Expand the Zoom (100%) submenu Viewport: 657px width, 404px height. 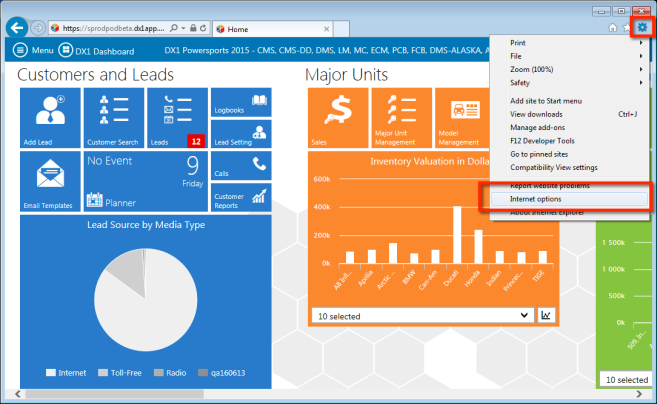tap(570, 70)
